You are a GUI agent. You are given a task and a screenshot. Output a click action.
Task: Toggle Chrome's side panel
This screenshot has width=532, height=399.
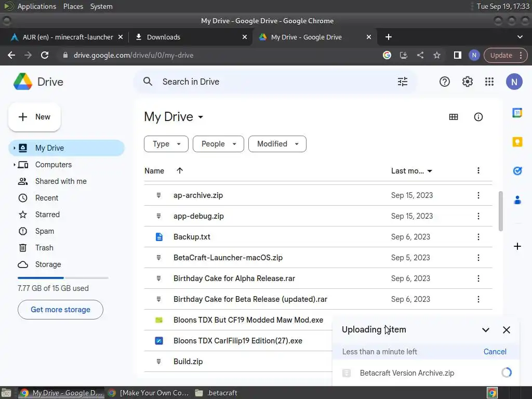[457, 55]
